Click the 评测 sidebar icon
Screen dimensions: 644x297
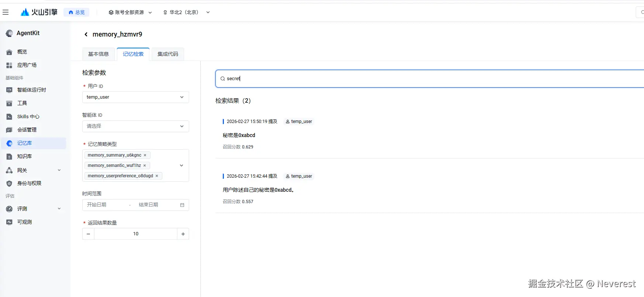coord(9,209)
